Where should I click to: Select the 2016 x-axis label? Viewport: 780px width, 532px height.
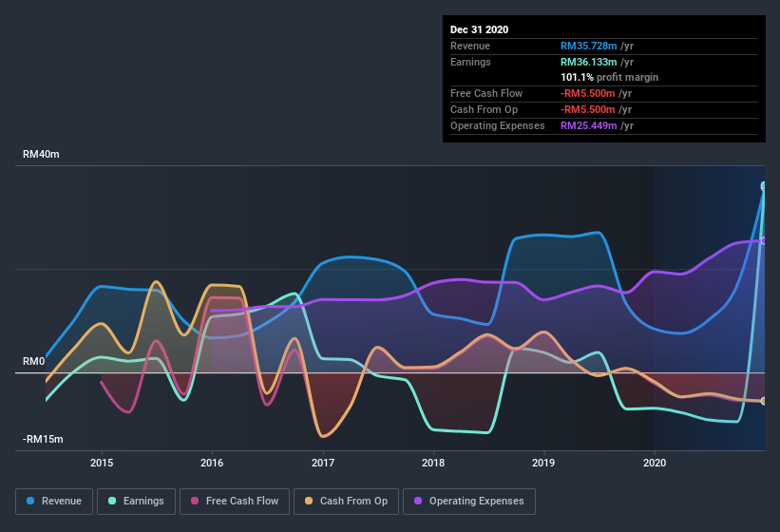click(x=212, y=463)
